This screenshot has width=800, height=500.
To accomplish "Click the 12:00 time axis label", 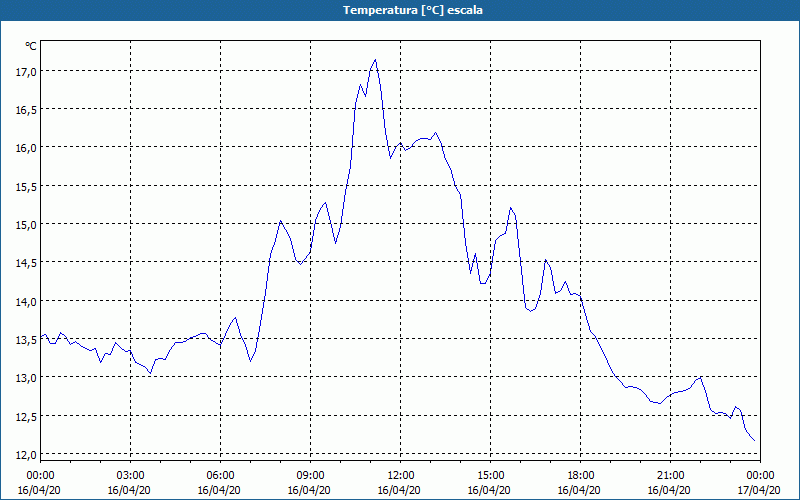I will click(x=400, y=476).
